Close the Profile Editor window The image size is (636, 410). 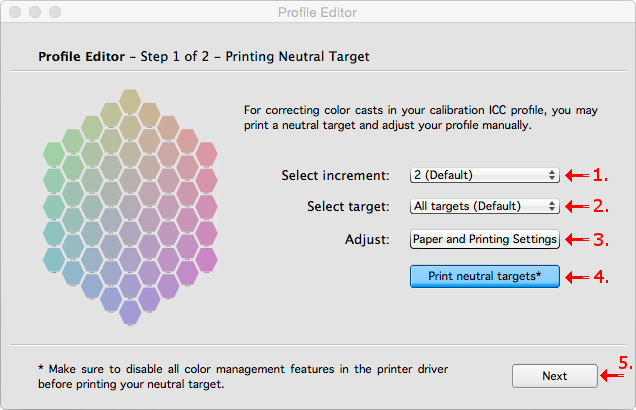tap(14, 12)
